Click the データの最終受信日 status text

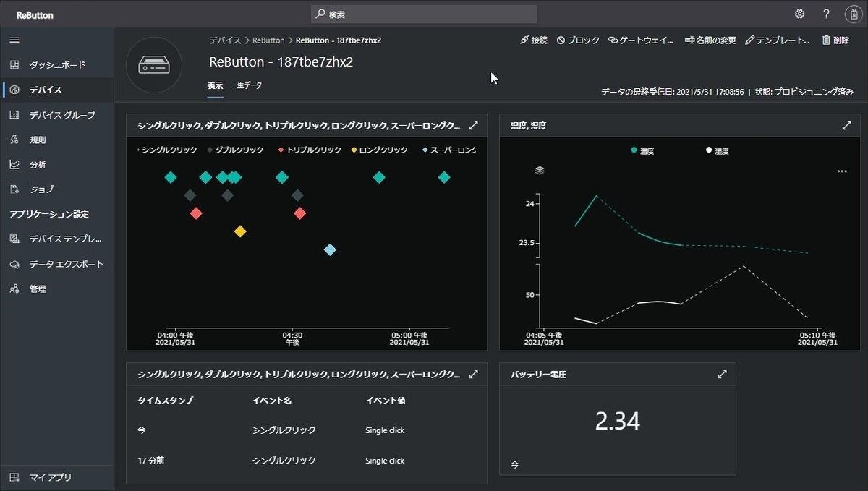672,93
